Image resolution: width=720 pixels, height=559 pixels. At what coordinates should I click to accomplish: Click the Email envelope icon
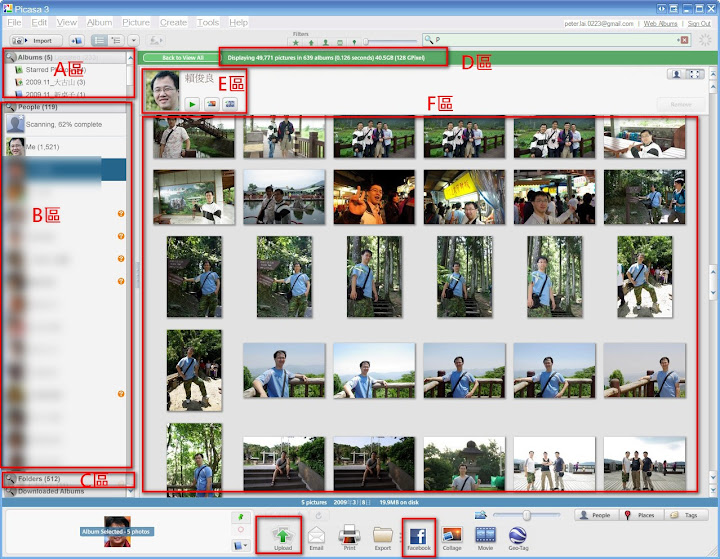(x=316, y=537)
